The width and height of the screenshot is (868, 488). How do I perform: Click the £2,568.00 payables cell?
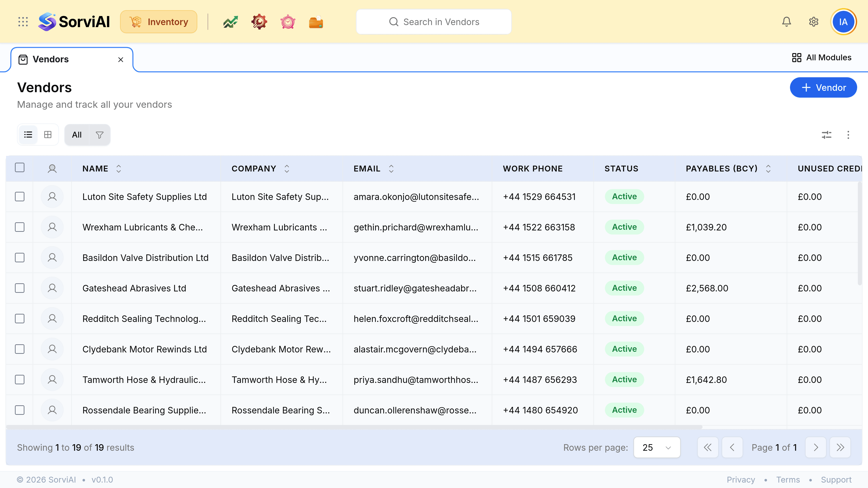pyautogui.click(x=707, y=288)
